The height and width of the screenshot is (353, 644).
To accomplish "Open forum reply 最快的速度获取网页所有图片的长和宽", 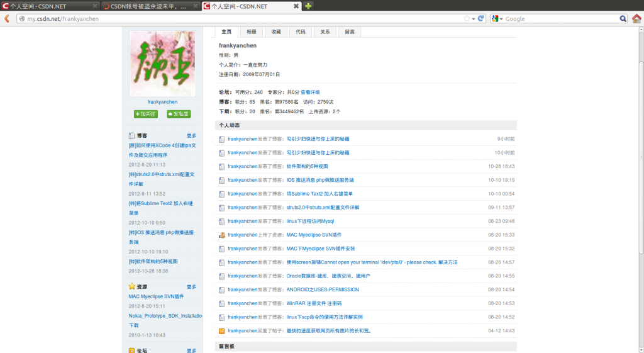I will pyautogui.click(x=329, y=331).
